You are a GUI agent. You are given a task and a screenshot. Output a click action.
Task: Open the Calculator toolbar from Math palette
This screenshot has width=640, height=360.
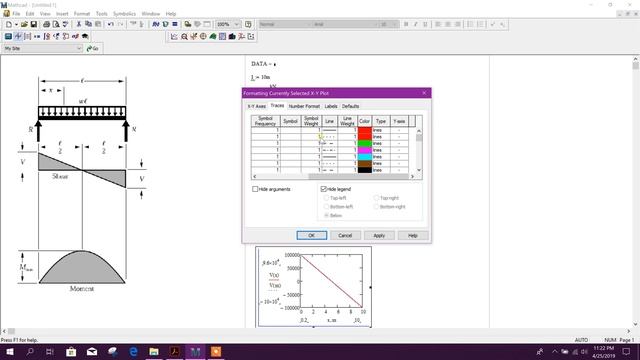tap(8, 36)
